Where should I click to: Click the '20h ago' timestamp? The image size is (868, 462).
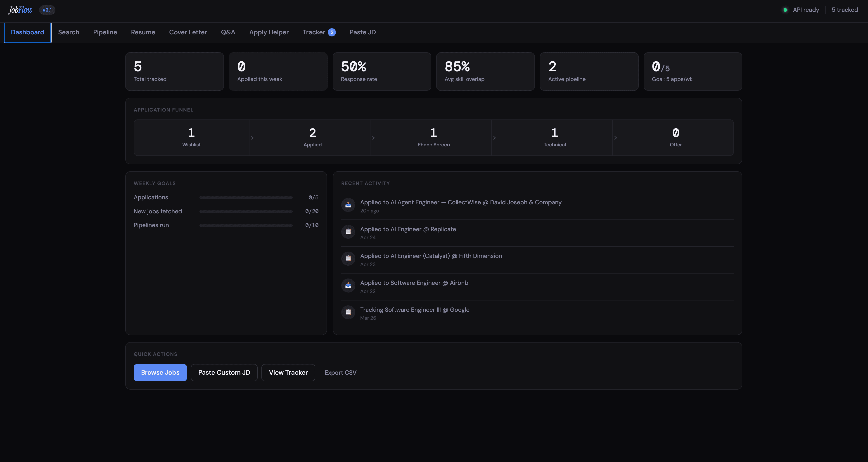tap(369, 211)
